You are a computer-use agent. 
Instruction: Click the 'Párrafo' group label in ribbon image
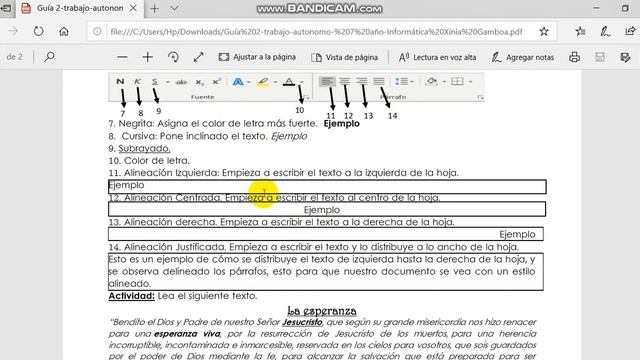click(393, 97)
